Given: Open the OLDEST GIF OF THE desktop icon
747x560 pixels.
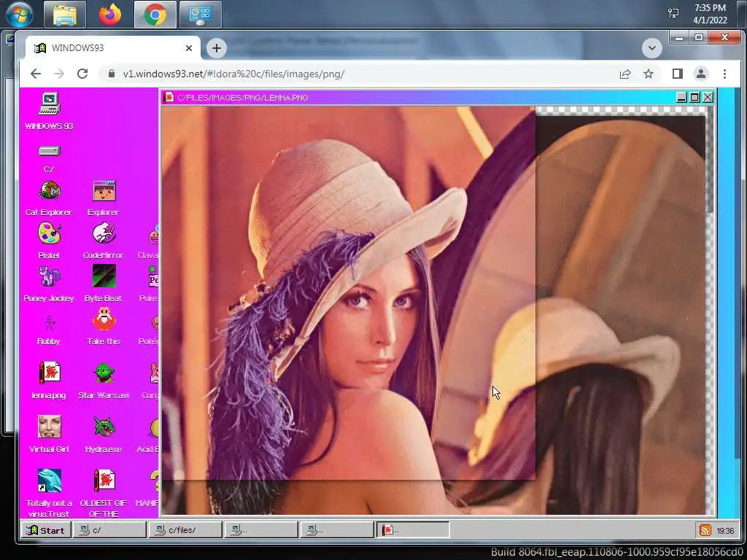Looking at the screenshot, I should point(104,492).
